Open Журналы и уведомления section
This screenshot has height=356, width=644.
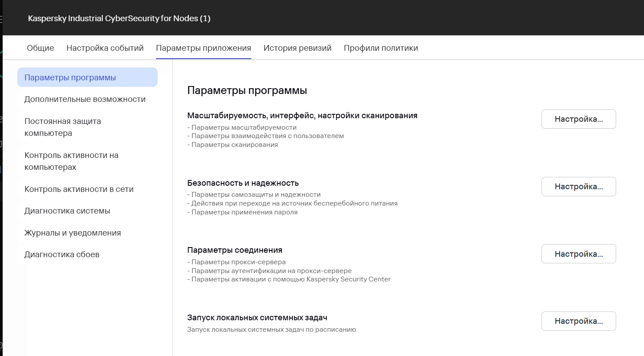[73, 233]
